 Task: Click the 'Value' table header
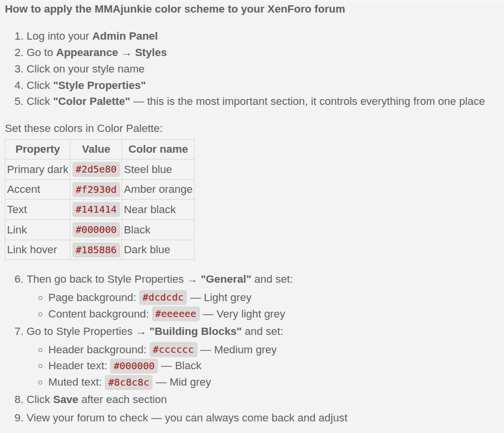tap(96, 149)
